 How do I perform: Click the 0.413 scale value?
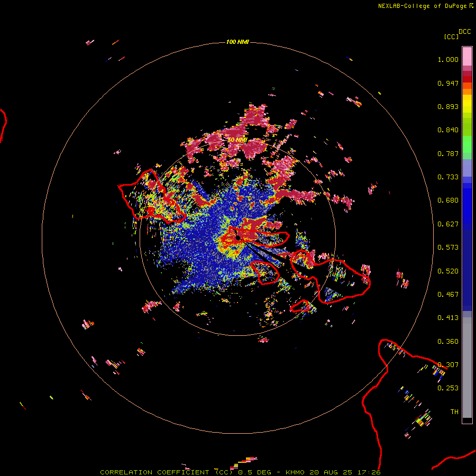click(448, 318)
